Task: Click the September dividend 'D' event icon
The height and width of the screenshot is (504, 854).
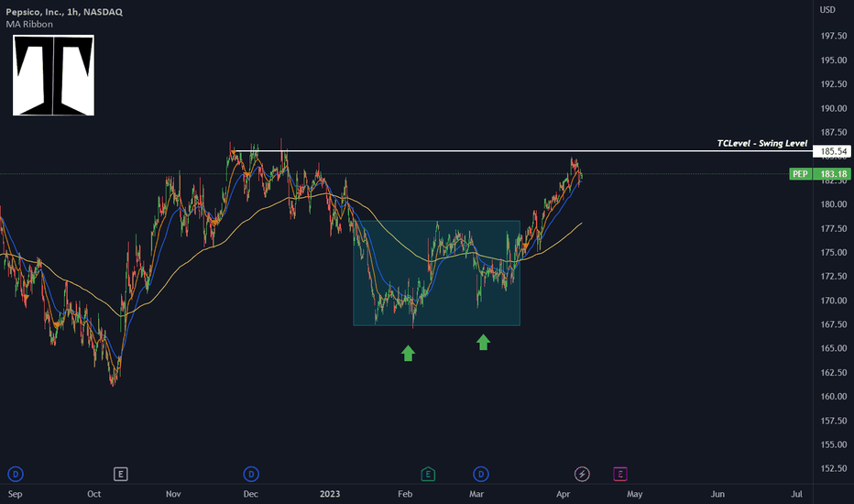Action: (16, 474)
